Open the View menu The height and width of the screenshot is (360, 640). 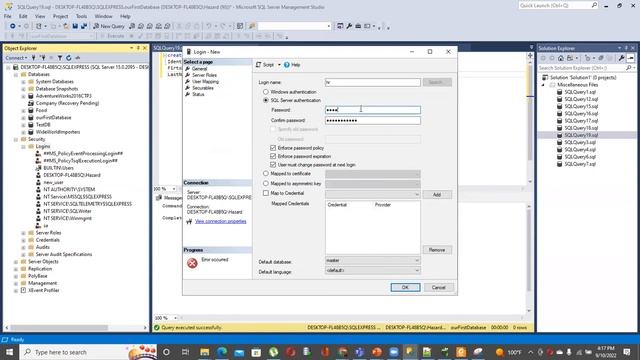(x=40, y=16)
